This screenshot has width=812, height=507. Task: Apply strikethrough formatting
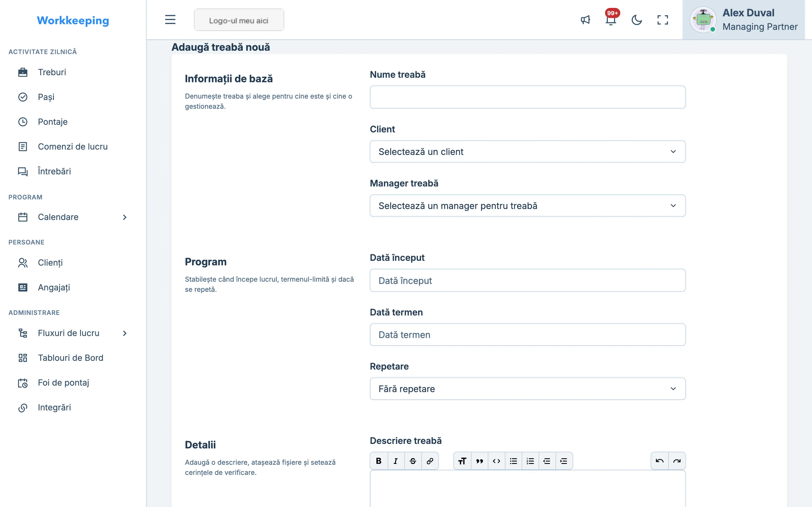pyautogui.click(x=413, y=461)
